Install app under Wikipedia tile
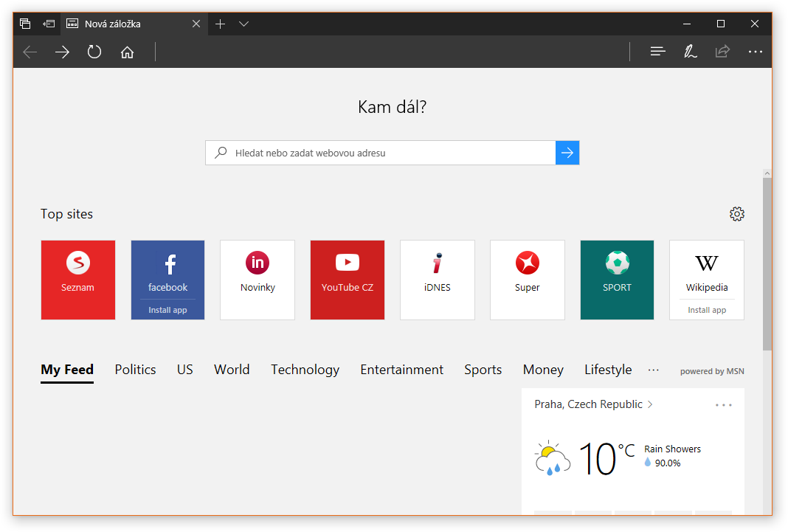Image resolution: width=788 pixels, height=532 pixels. tap(707, 310)
